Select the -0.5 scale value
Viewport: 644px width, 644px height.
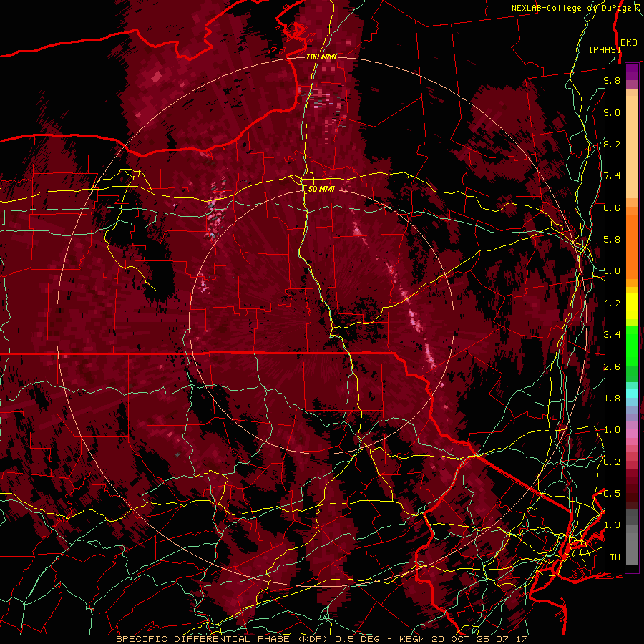point(610,494)
